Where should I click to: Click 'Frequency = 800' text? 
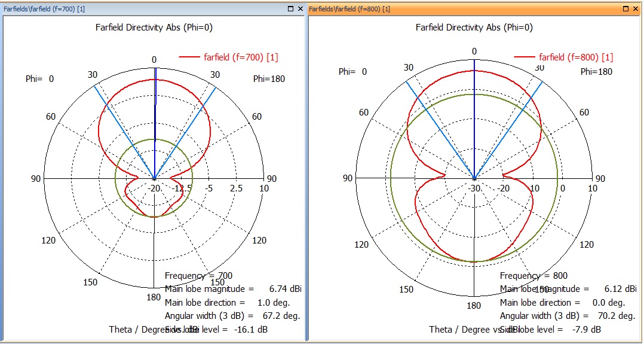click(x=533, y=276)
